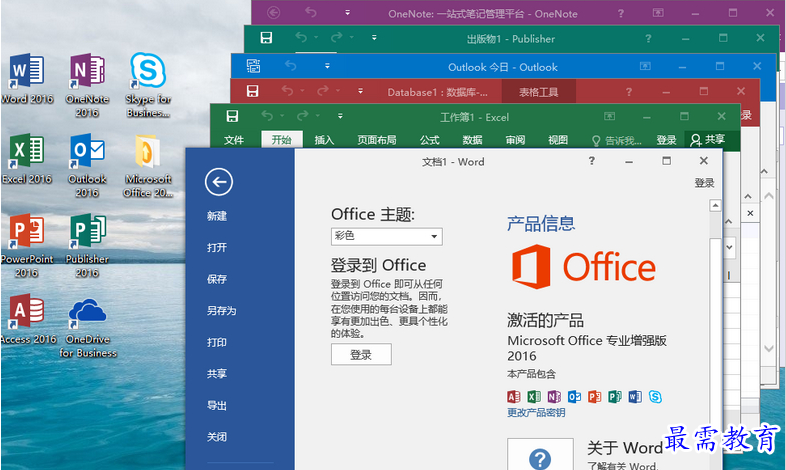Select 新建 in Word backstage menu
The height and width of the screenshot is (470, 786).
217,216
